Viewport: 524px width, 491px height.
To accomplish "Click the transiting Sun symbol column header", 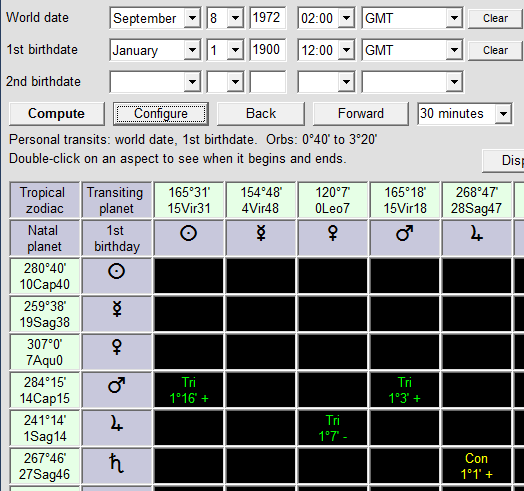I will [189, 238].
